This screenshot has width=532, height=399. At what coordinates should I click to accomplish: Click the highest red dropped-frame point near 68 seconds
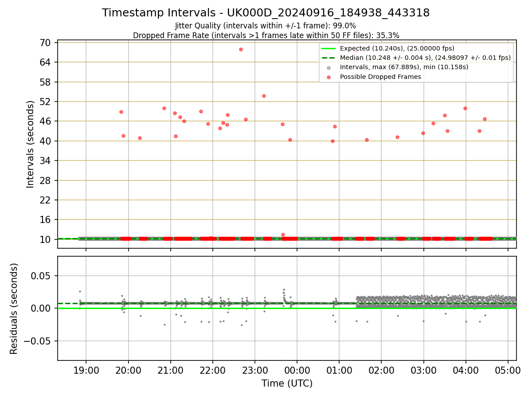pyautogui.click(x=241, y=49)
